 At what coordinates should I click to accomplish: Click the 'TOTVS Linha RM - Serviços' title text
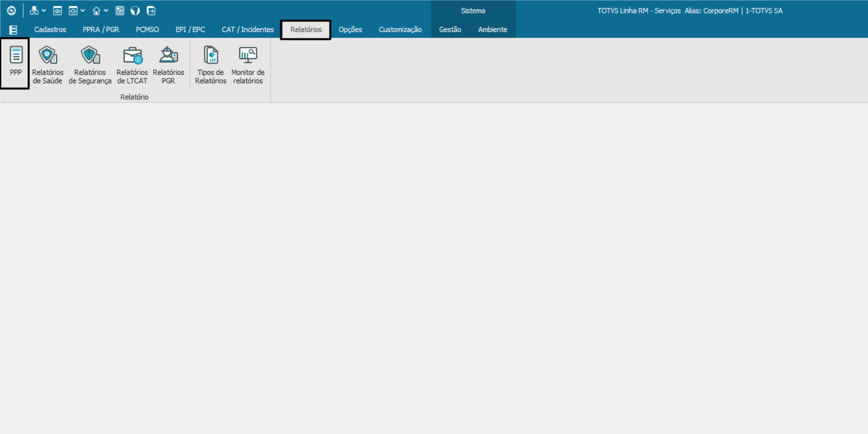(639, 10)
